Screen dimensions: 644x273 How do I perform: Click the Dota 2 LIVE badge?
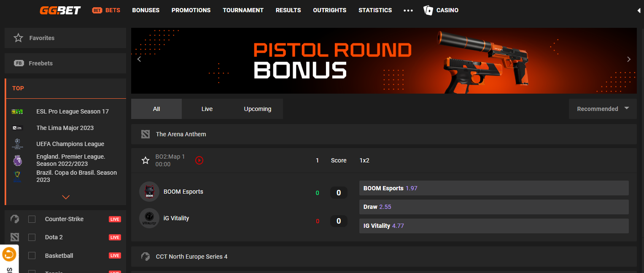pos(115,238)
